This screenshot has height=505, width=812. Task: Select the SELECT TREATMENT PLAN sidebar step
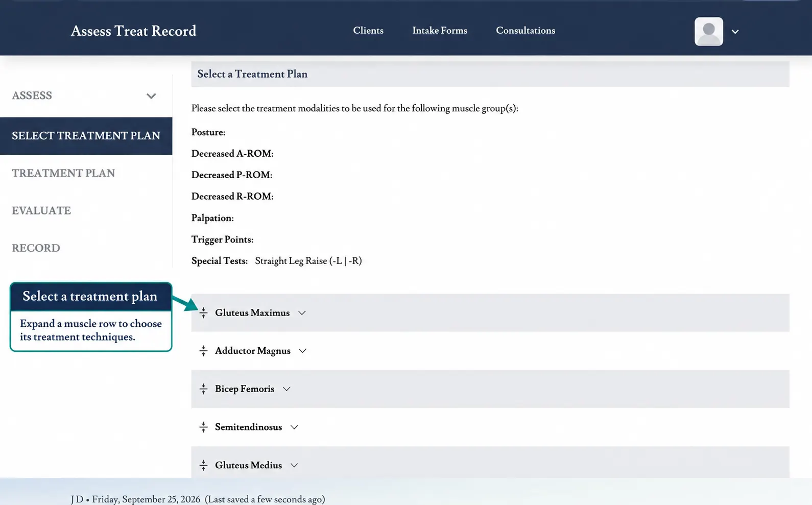(86, 136)
